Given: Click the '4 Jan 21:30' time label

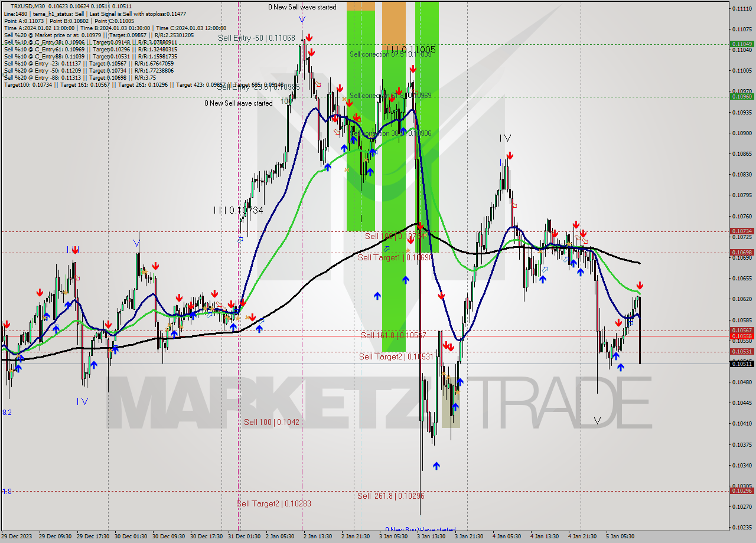Looking at the screenshot, I should 582,537.
